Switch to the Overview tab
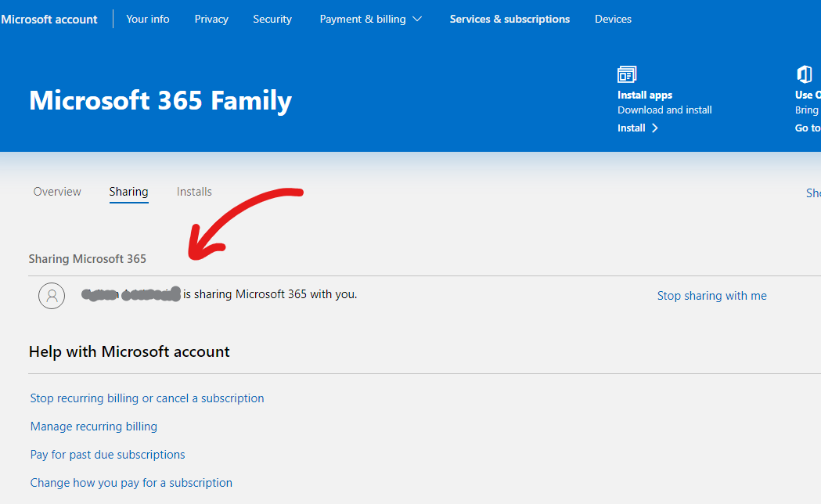Viewport: 821px width, 504px height. [x=58, y=192]
